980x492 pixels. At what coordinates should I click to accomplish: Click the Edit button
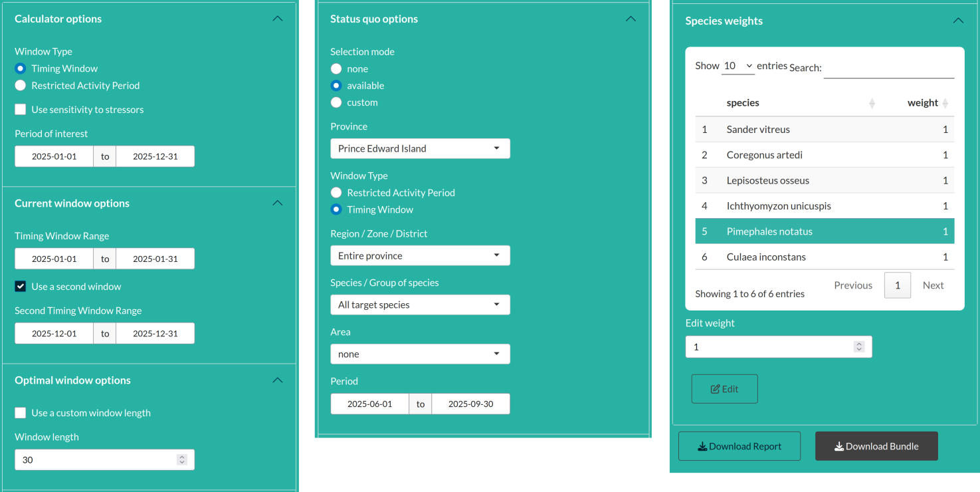[x=724, y=389]
